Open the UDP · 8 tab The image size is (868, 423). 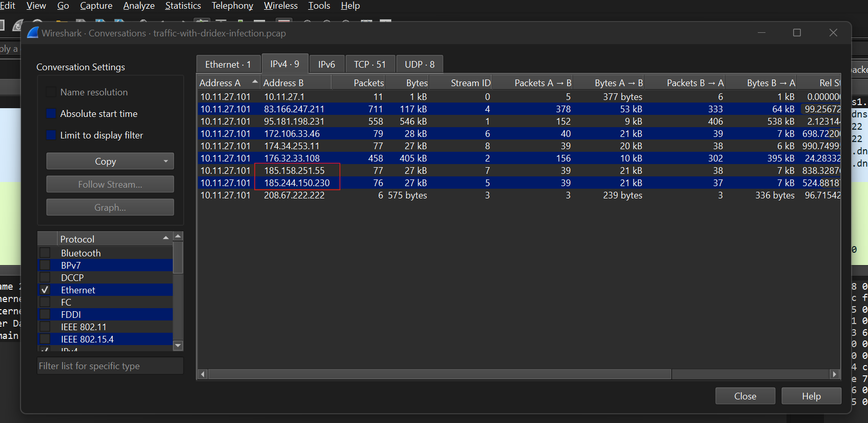click(419, 64)
